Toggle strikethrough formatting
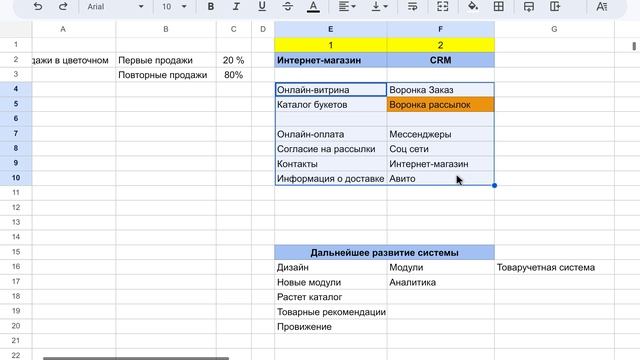 tap(287, 7)
